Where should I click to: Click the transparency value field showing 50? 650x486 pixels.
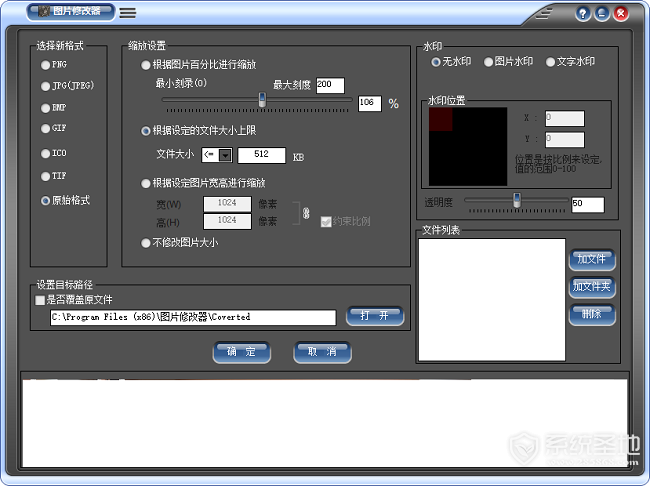pyautogui.click(x=588, y=204)
